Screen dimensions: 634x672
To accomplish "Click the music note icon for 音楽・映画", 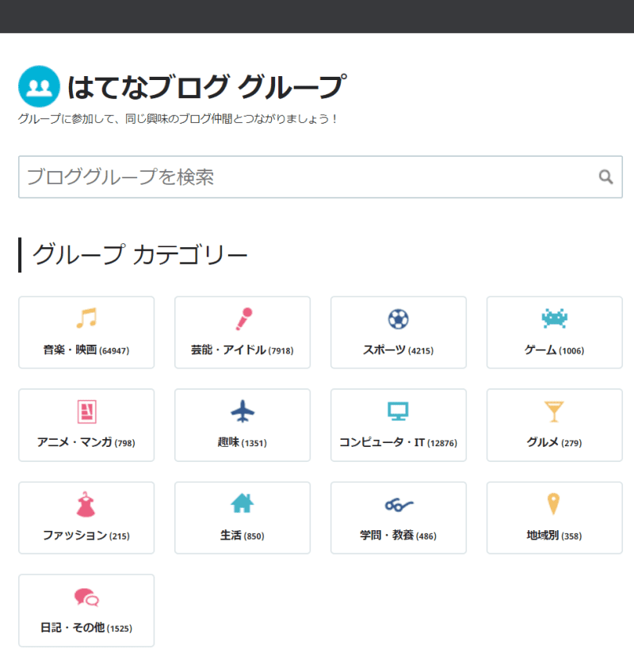I will point(86,319).
